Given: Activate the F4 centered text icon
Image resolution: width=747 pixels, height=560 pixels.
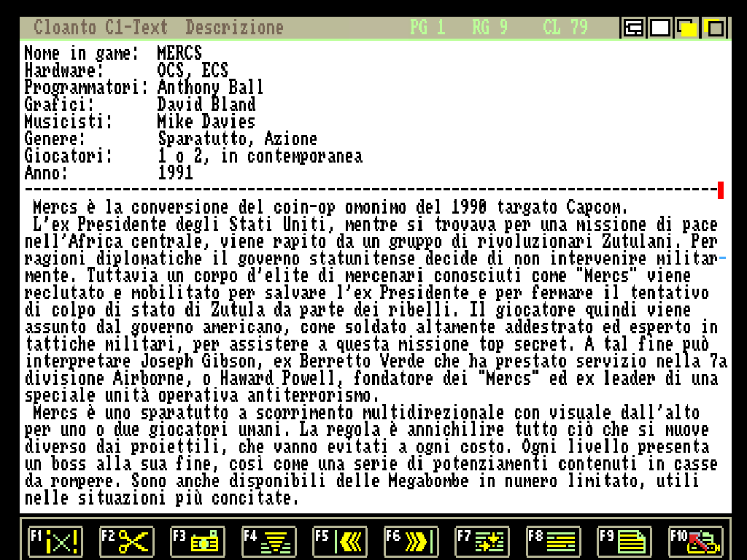Looking at the screenshot, I should [x=268, y=541].
